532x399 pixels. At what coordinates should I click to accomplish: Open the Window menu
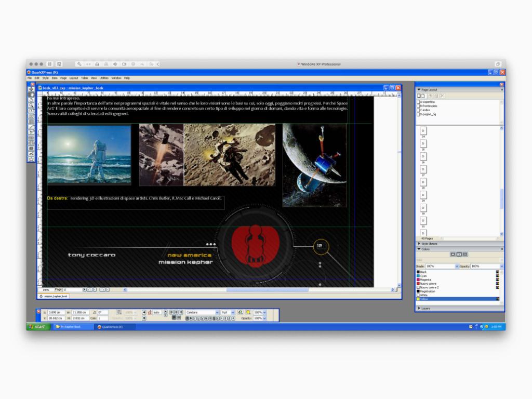click(x=116, y=78)
